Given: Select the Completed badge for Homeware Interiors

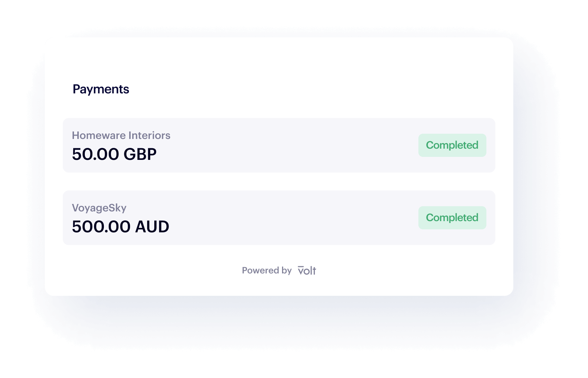Looking at the screenshot, I should (x=452, y=145).
